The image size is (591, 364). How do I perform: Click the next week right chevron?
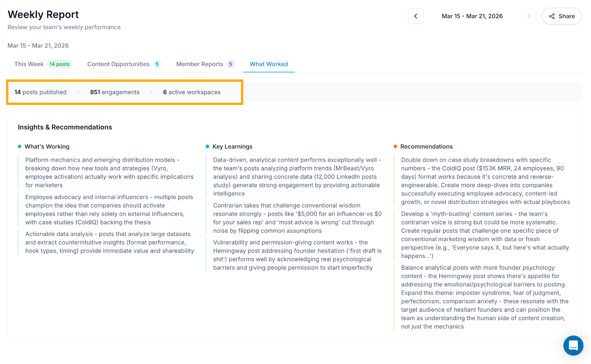(x=529, y=16)
